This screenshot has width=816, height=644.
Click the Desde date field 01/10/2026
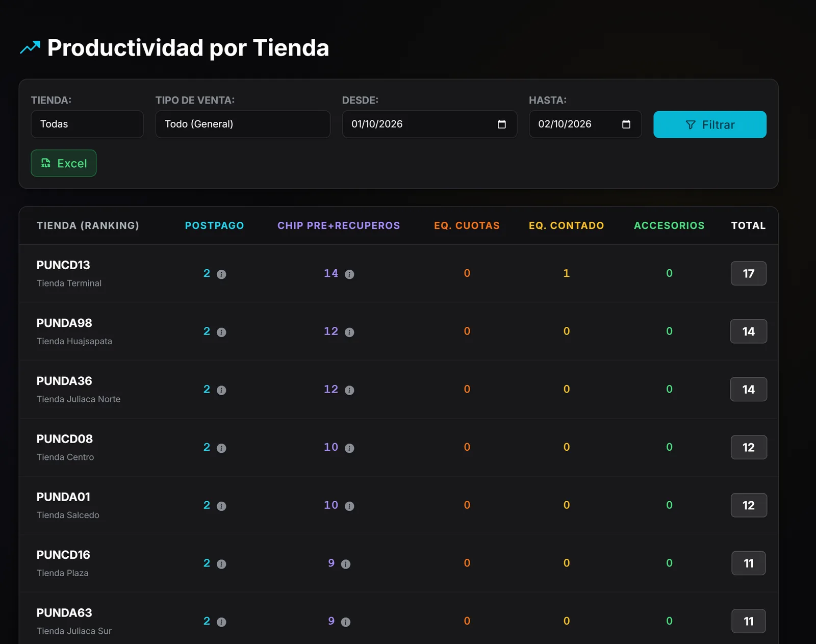429,124
